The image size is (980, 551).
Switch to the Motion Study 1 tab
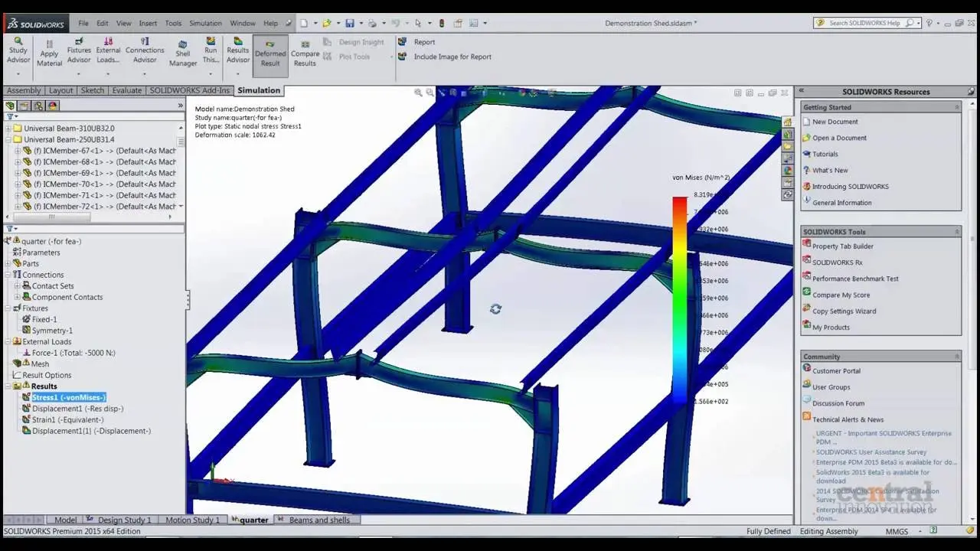(192, 520)
